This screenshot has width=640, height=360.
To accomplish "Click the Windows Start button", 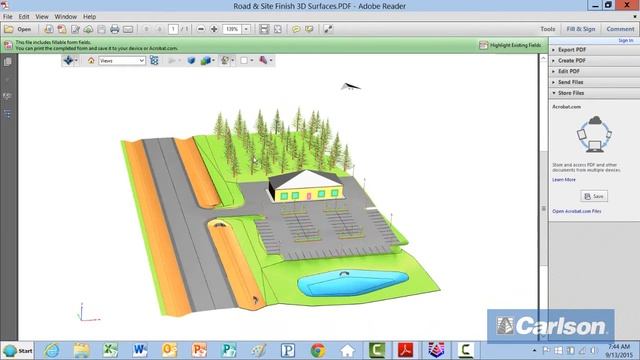I will (x=17, y=351).
